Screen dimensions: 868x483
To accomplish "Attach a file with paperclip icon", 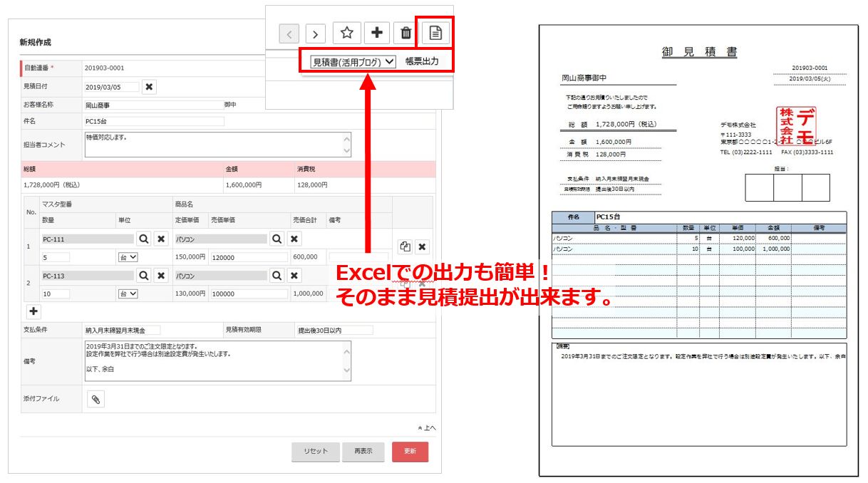I will click(x=95, y=400).
